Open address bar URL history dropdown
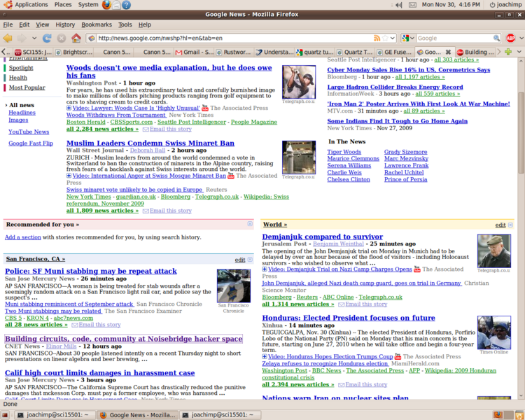The height and width of the screenshot is (420, 525). click(393, 38)
